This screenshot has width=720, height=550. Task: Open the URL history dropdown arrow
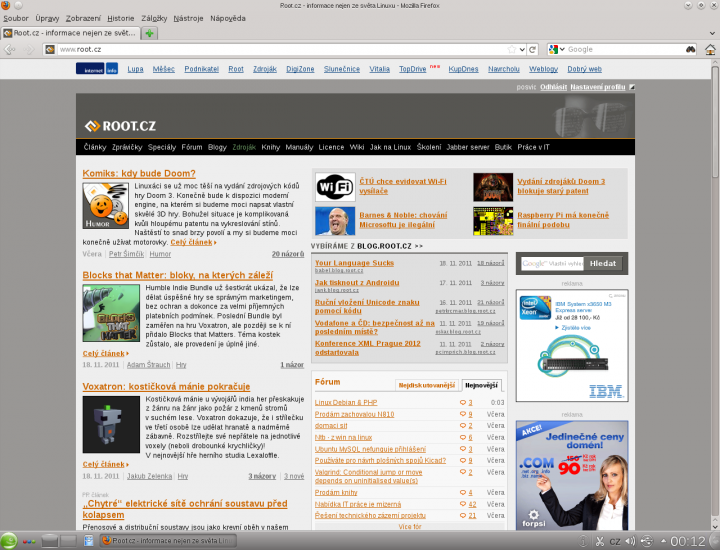coord(522,49)
